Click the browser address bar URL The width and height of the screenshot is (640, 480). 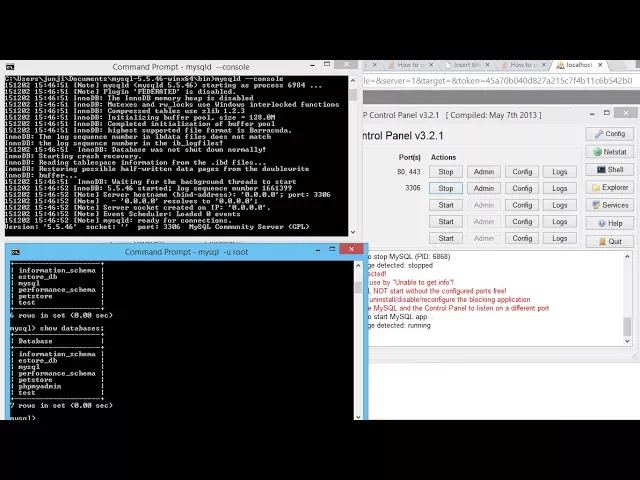[498, 81]
